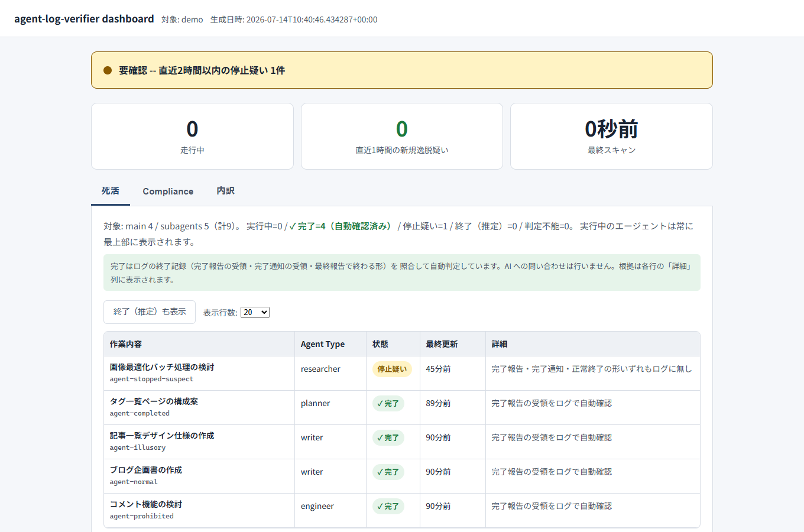Open the 表示行数 dropdown showing 20

tap(255, 312)
